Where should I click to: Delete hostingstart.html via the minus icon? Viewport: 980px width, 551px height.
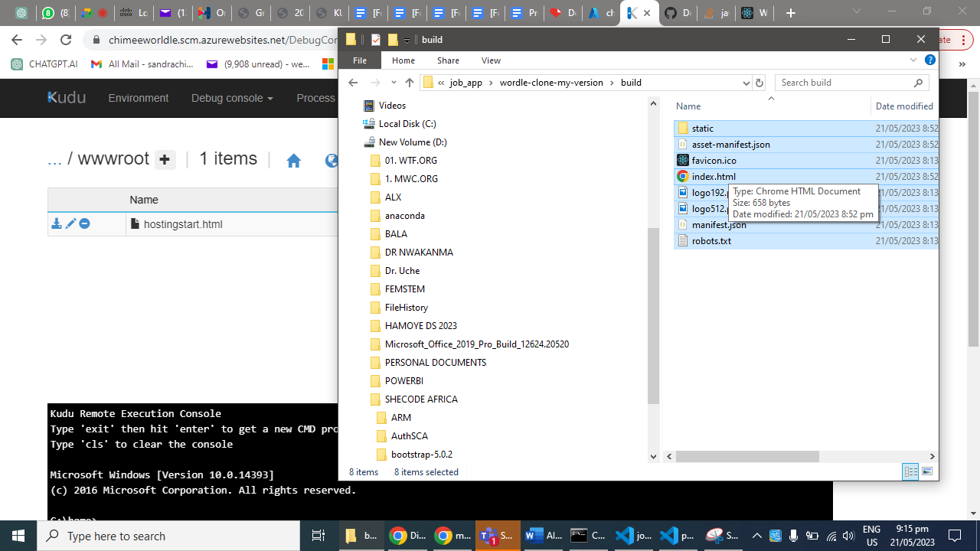coord(85,223)
